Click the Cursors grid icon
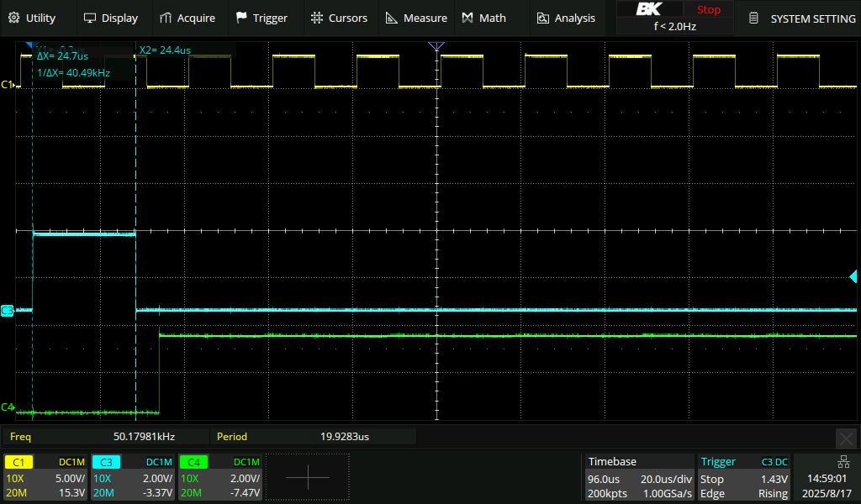The image size is (861, 504). pyautogui.click(x=317, y=18)
